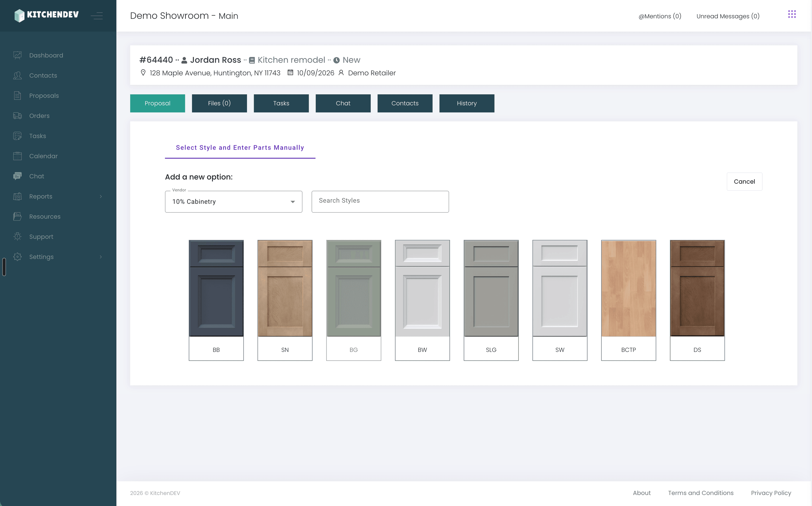Viewport: 812px width, 506px height.
Task: Click the calendar icon beside 10/09/2026
Action: click(x=290, y=72)
